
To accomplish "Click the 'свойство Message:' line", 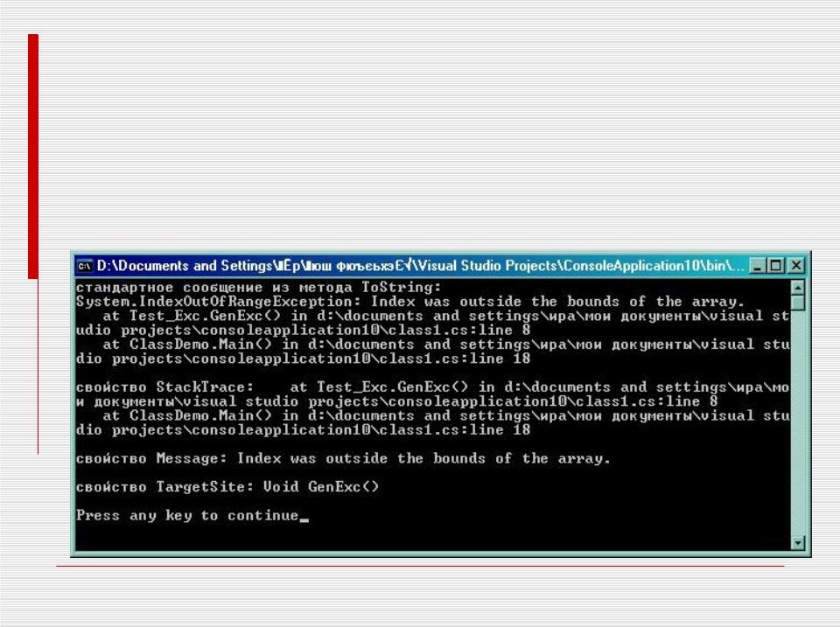I will click(343, 458).
